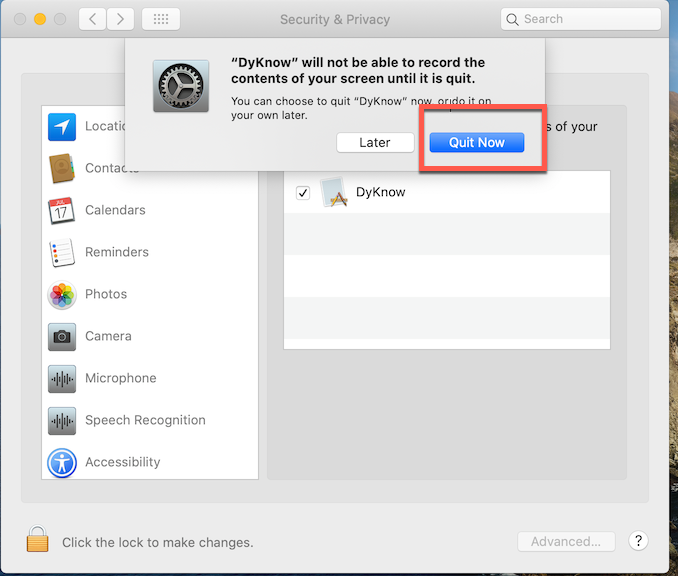Click the System Preferences gear icon in dialog

coord(181,86)
